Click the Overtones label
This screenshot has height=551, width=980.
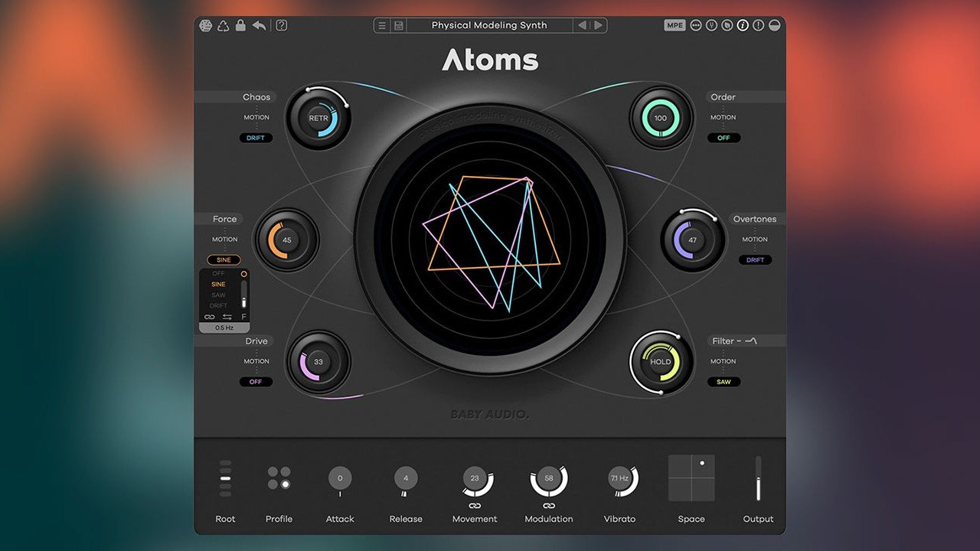755,219
